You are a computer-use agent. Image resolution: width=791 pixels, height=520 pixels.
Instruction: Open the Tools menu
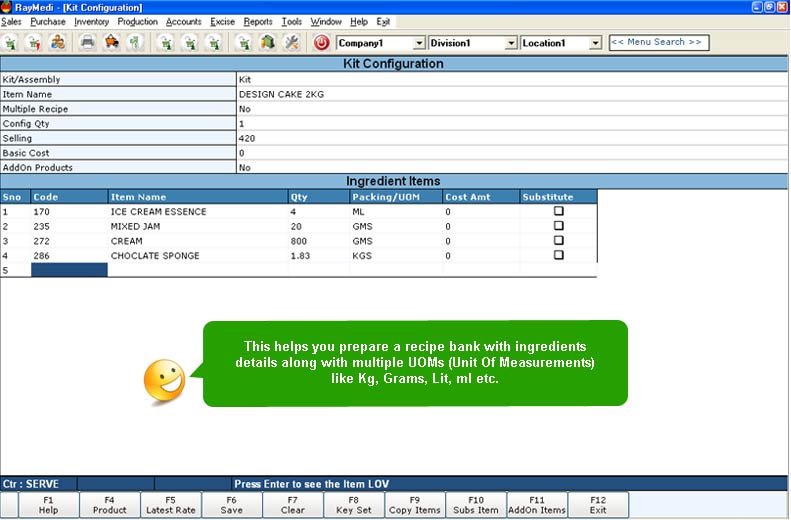(292, 22)
